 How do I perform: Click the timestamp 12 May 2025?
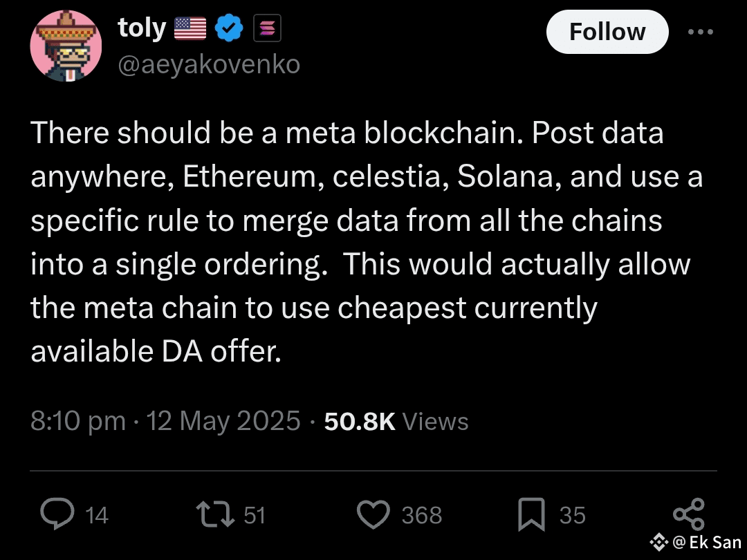223,420
